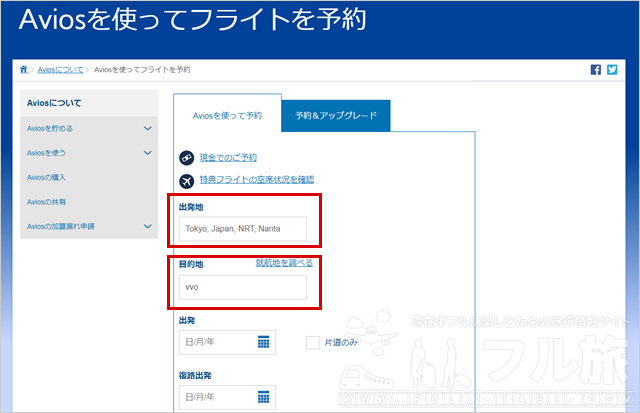Click the 出発 date input field
Image resolution: width=640 pixels, height=413 pixels.
(x=227, y=342)
